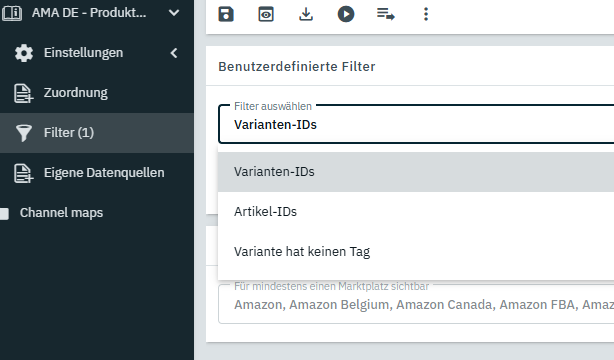Click the Eigene Datenquellen document icon

click(x=23, y=173)
